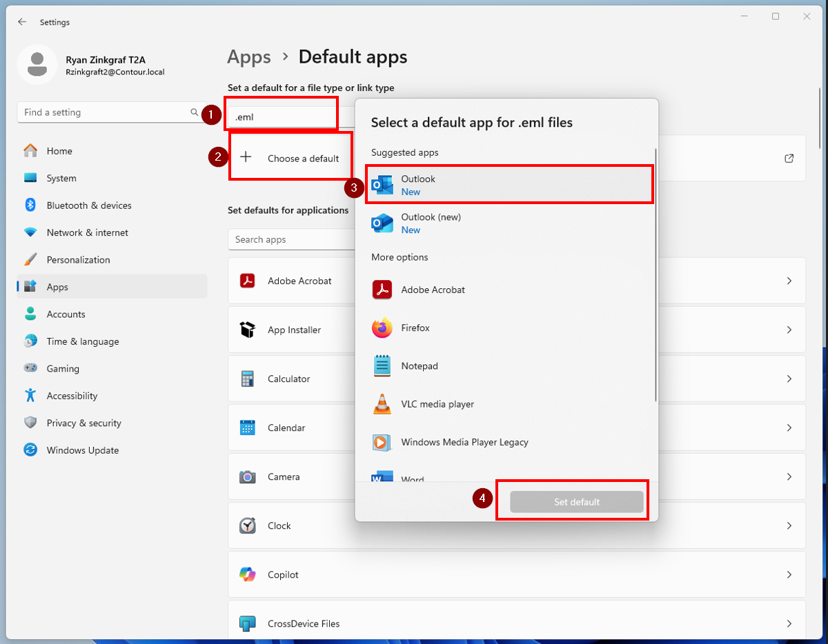Expand App Installer row chevron
The image size is (828, 644).
[789, 330]
